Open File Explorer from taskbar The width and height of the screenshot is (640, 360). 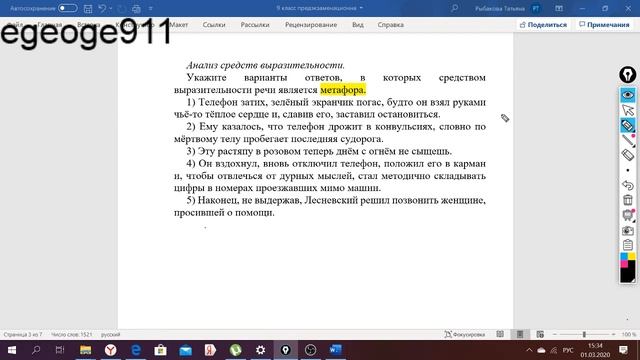click(x=86, y=350)
